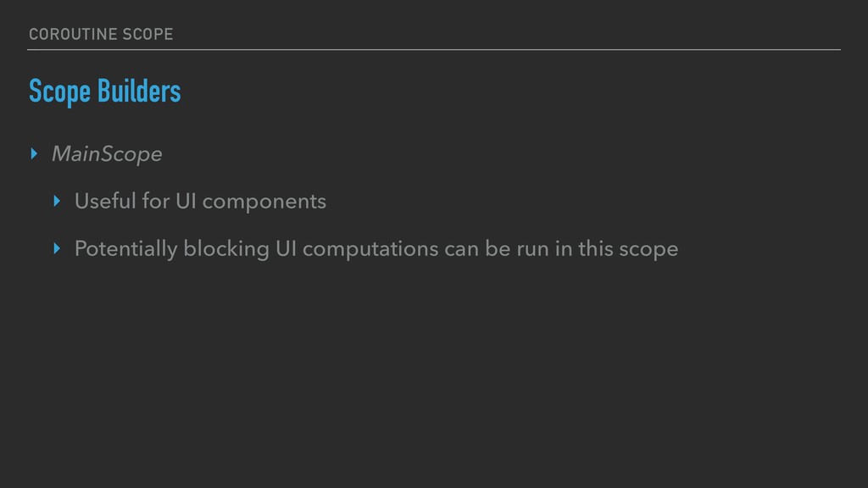Click the triangle bullet beside MainScope

[x=34, y=154]
